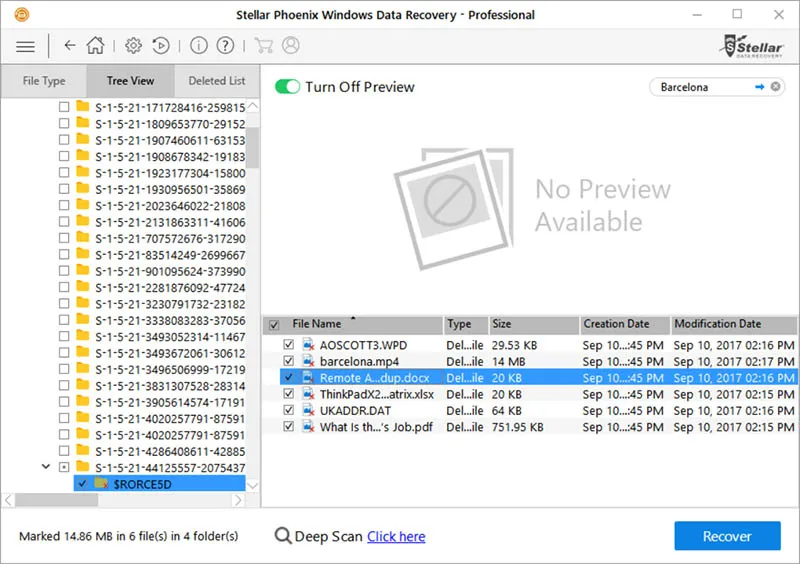This screenshot has height=564, width=800.
Task: Open the user account icon
Action: pyautogui.click(x=291, y=45)
